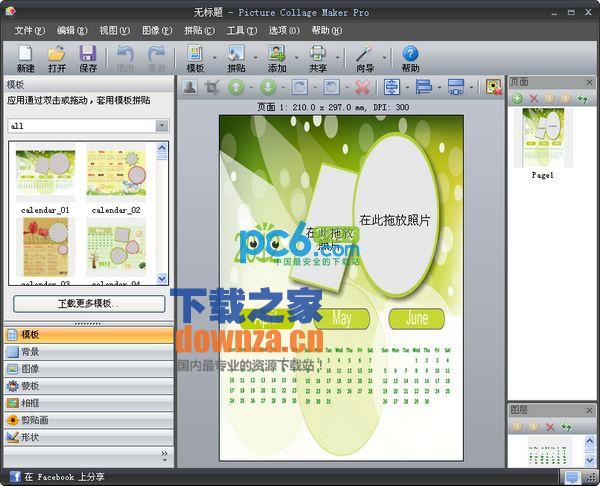Image resolution: width=600 pixels, height=486 pixels.
Task: Expand dropdown arrow next to align left icon
Action: [439, 88]
